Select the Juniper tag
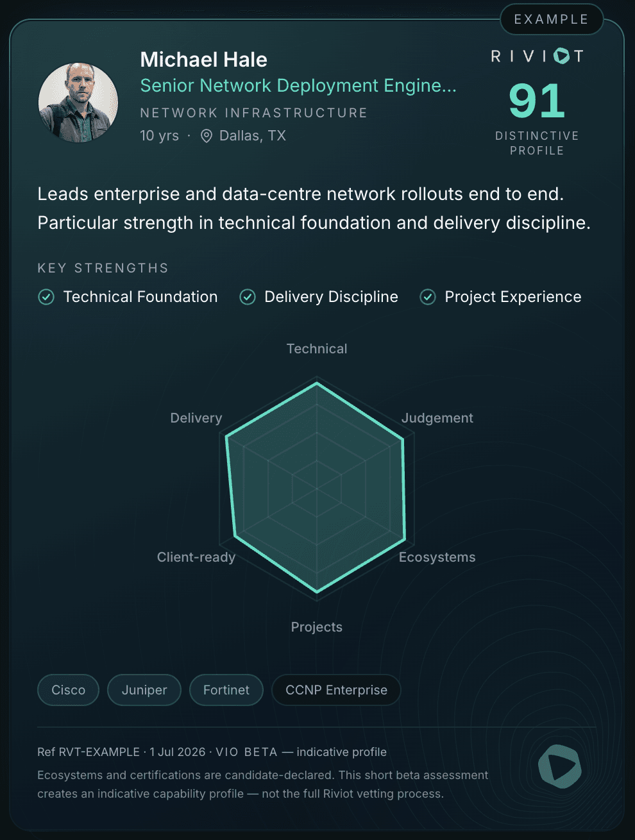Screen dimensions: 635x840 [144, 690]
